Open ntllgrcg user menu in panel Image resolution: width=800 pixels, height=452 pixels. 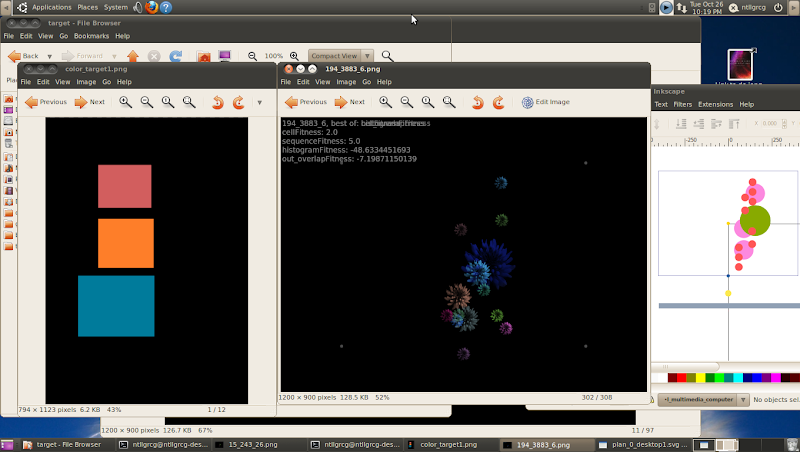747,7
